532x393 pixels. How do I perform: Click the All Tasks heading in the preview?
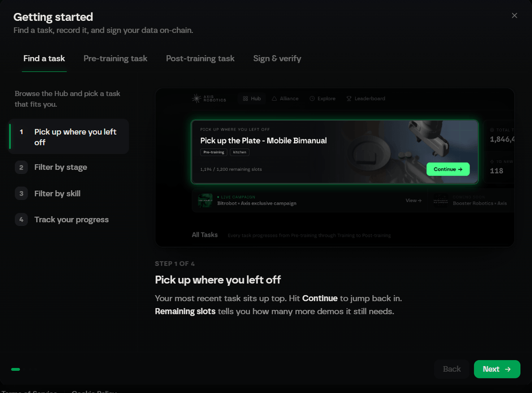tap(205, 235)
